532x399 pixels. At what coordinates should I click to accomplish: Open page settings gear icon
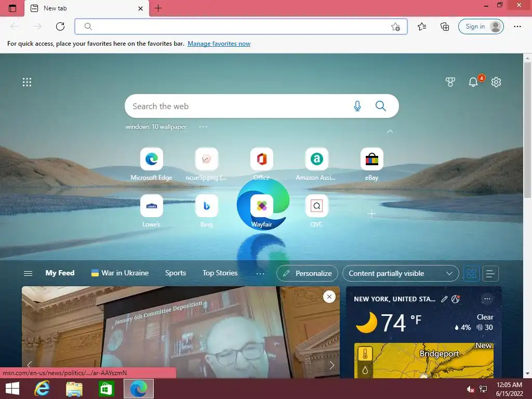click(496, 82)
